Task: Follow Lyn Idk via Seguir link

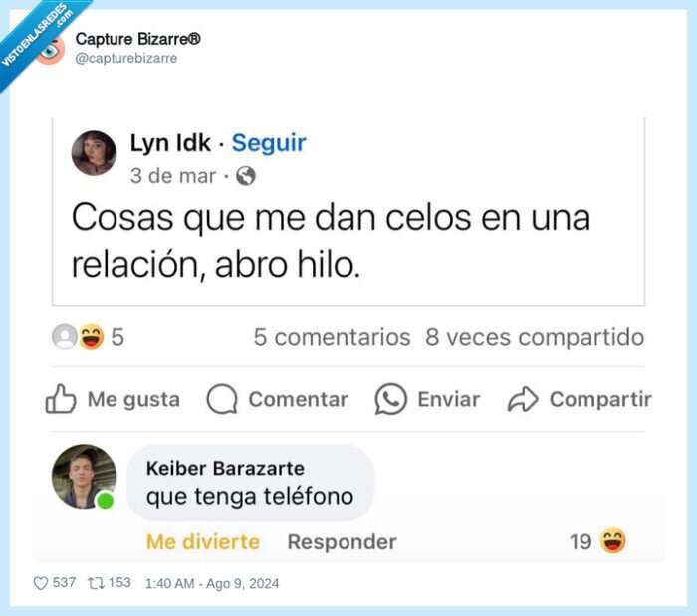Action: pyautogui.click(x=269, y=143)
